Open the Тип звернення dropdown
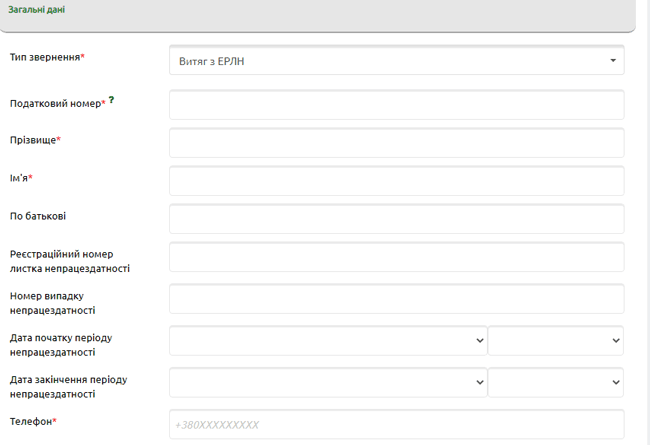Viewport: 650px width, 445px height. coord(397,61)
